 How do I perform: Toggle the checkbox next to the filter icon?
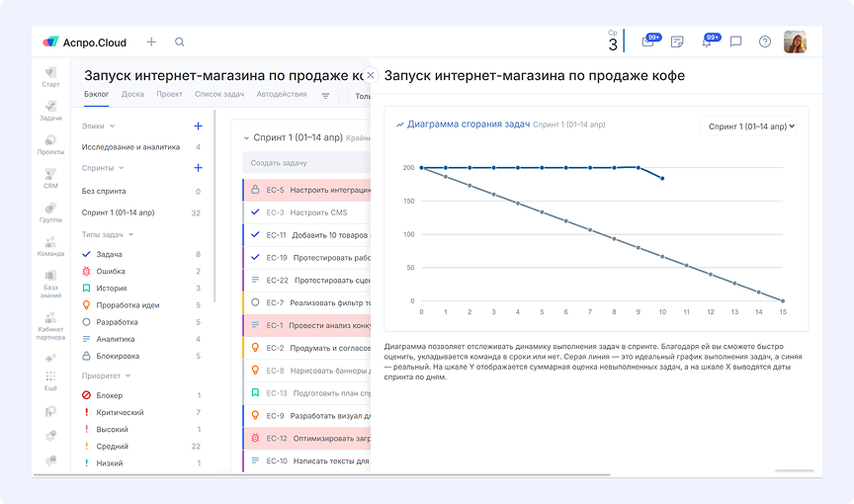click(344, 96)
